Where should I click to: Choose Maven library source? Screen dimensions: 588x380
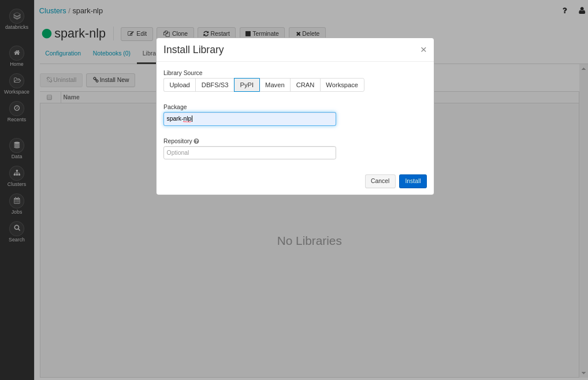coord(275,85)
